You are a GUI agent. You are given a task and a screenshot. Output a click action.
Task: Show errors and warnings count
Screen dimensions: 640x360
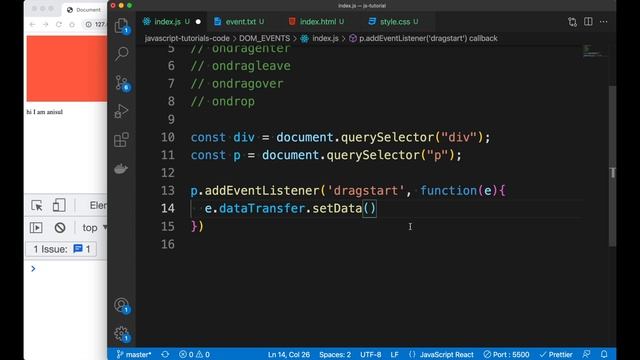194,354
